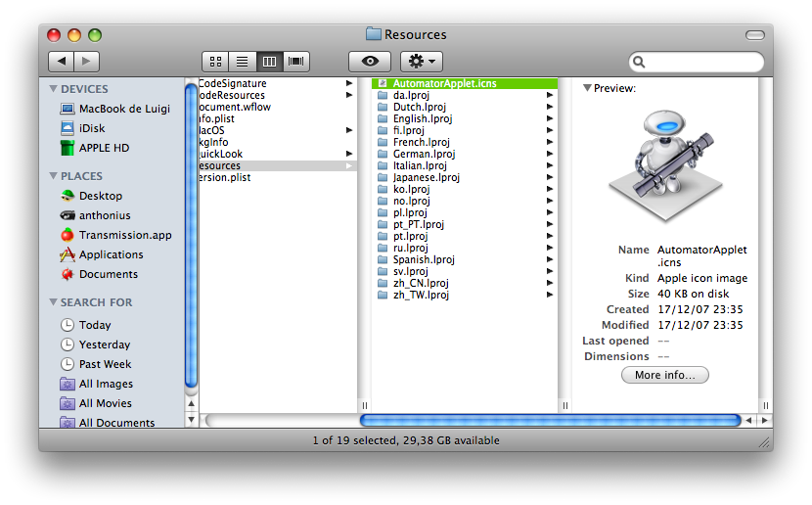Screen dimensions: 812x505
Task: Open the French.lproj folder
Action: (x=465, y=142)
